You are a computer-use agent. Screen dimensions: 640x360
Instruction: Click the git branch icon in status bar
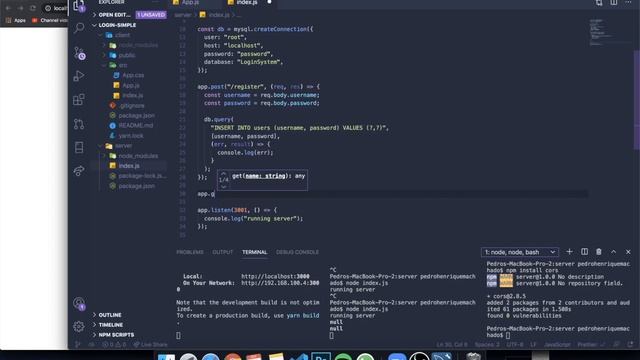78,344
